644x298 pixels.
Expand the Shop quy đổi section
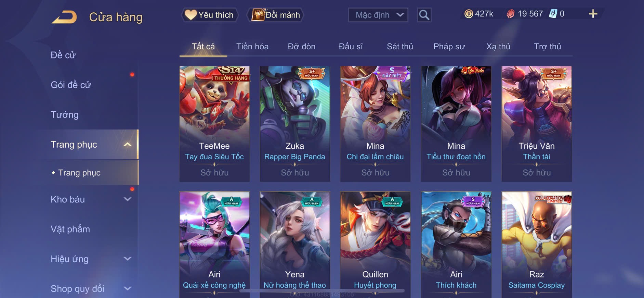pos(128,289)
